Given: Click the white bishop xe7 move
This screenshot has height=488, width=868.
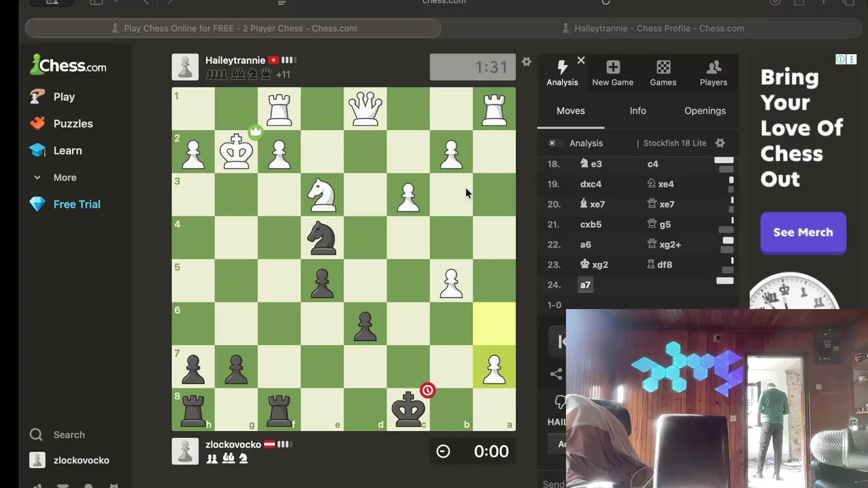Looking at the screenshot, I should [592, 204].
